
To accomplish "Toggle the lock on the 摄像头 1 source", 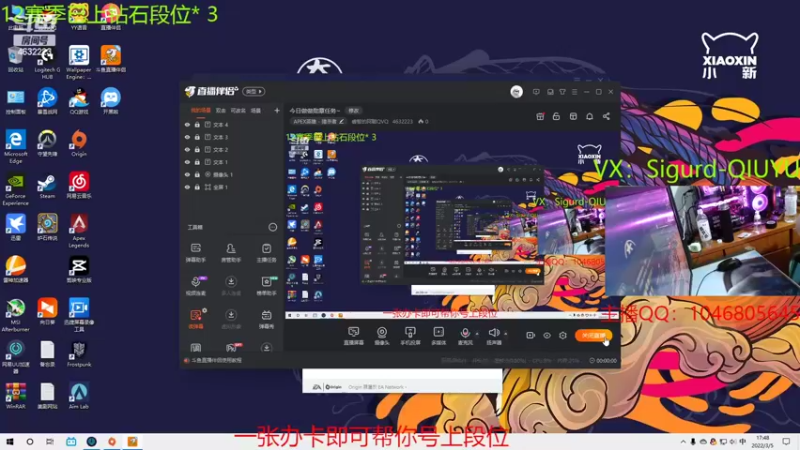I will 197,174.
